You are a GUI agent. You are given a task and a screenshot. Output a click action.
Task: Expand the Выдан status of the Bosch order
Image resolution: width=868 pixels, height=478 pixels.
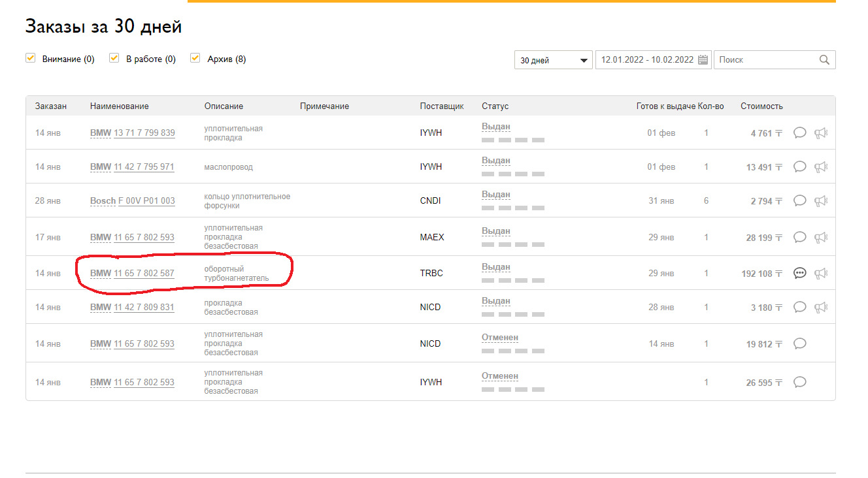click(x=496, y=195)
